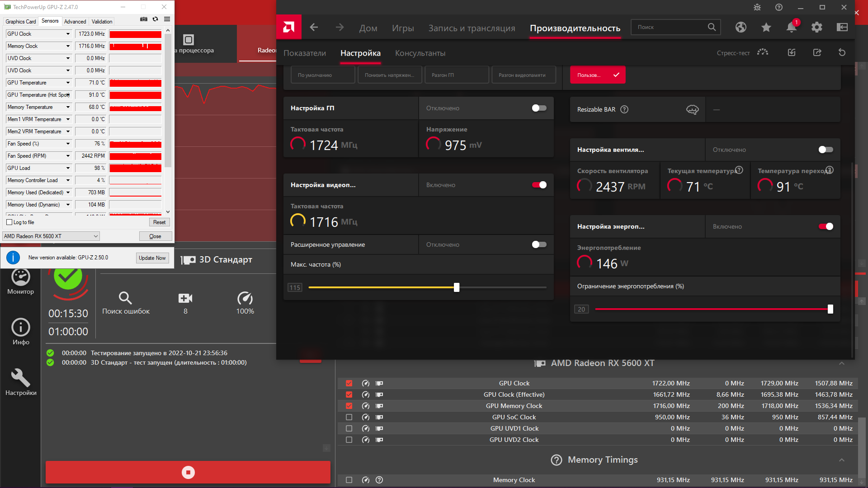The image size is (868, 488).
Task: Switch to Advanced tab in GPU-Z
Action: pos(75,21)
